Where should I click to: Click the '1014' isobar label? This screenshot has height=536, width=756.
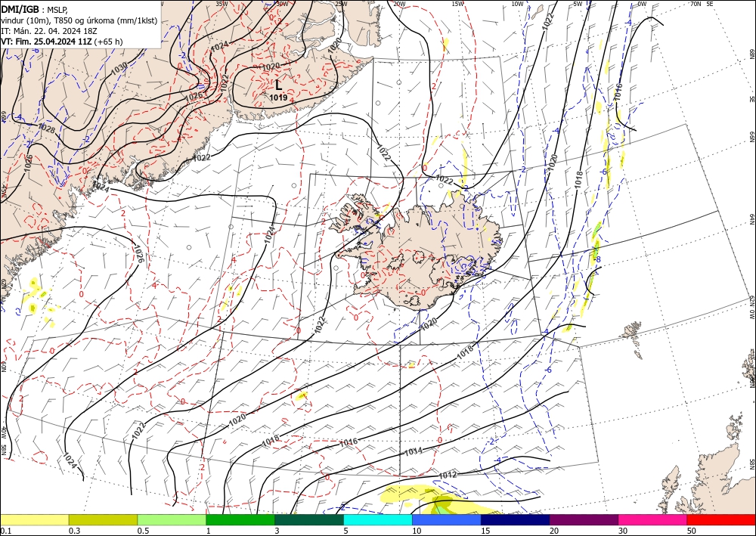(x=414, y=451)
